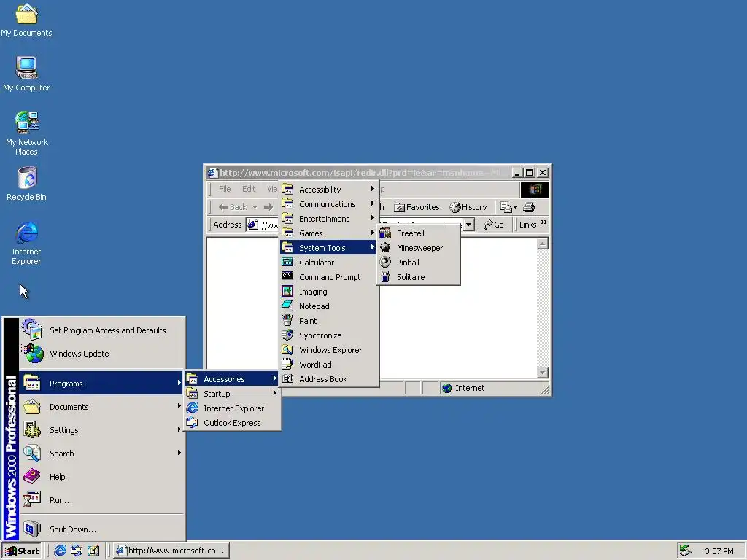Viewport: 747px width, 560px height.
Task: Open the Back history dropdown arrow
Action: coord(255,207)
